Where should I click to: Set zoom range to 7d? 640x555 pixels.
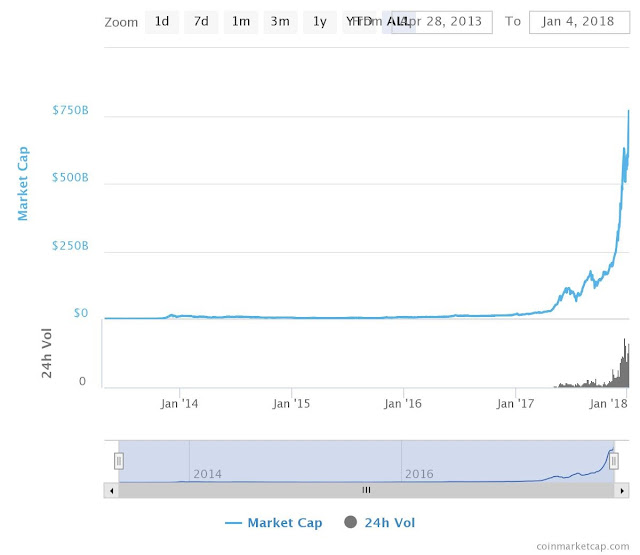[201, 21]
